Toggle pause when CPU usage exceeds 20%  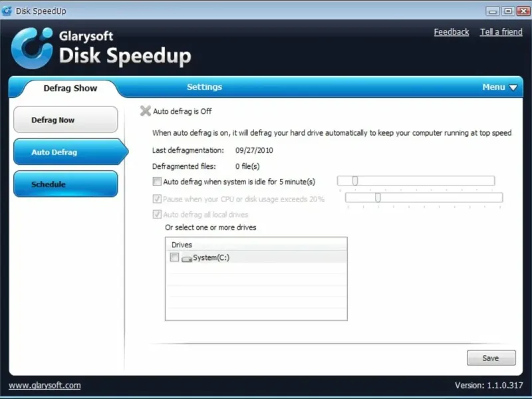tap(157, 198)
